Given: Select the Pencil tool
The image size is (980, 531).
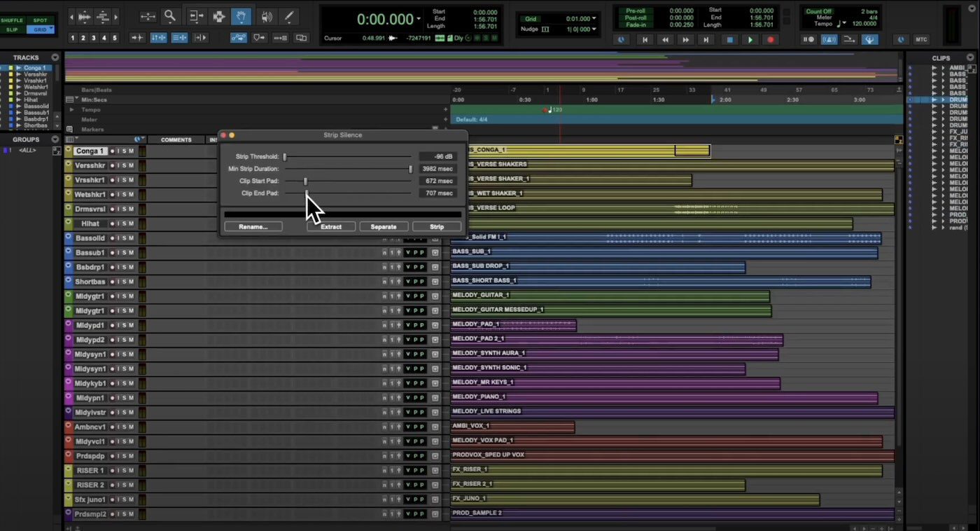Looking at the screenshot, I should tap(288, 16).
